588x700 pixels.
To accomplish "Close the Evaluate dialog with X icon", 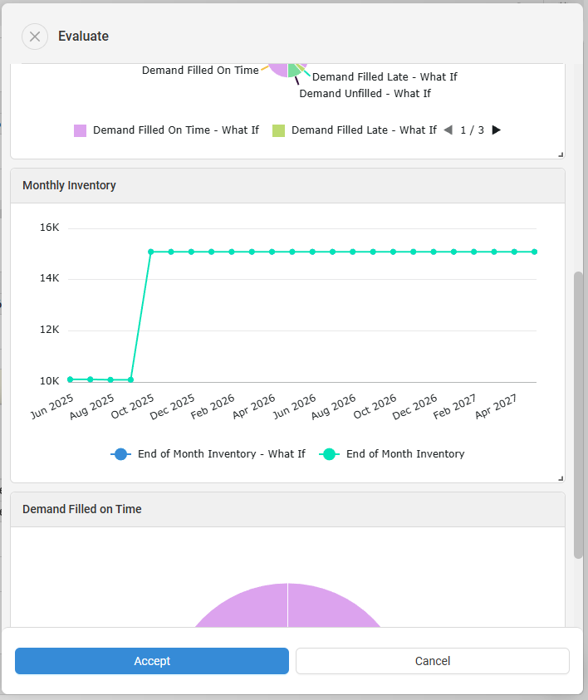I will 34,37.
